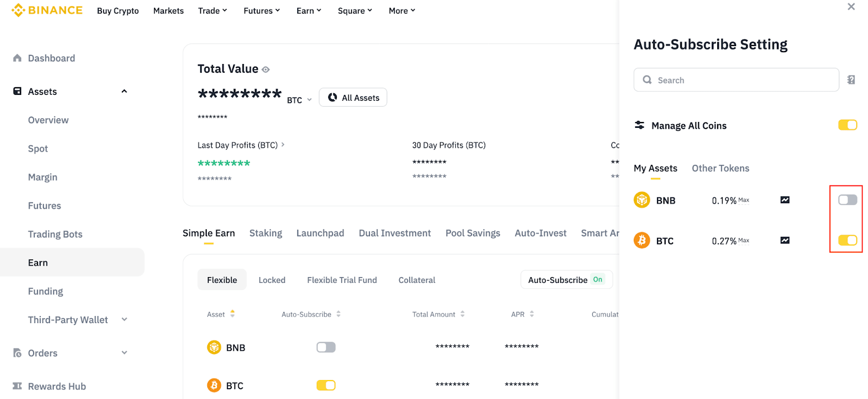Close the Auto-Subscribe Setting panel
The height and width of the screenshot is (399, 868).
(851, 7)
